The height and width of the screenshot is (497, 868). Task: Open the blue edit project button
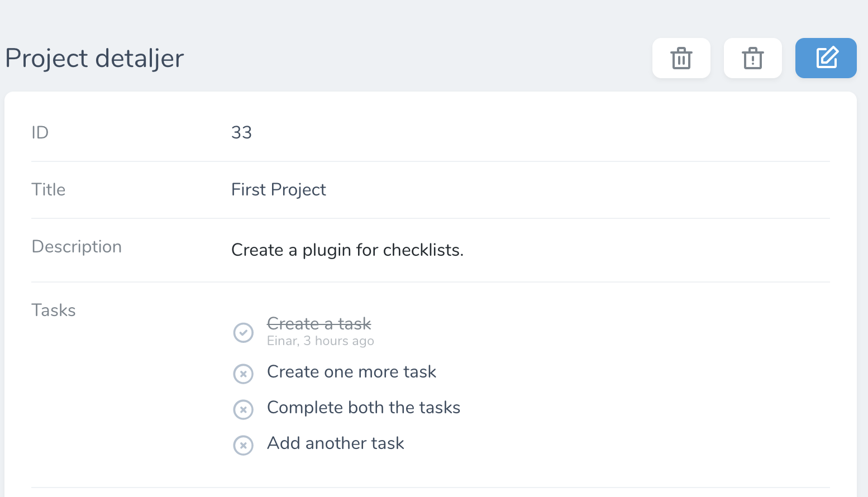[x=826, y=58]
